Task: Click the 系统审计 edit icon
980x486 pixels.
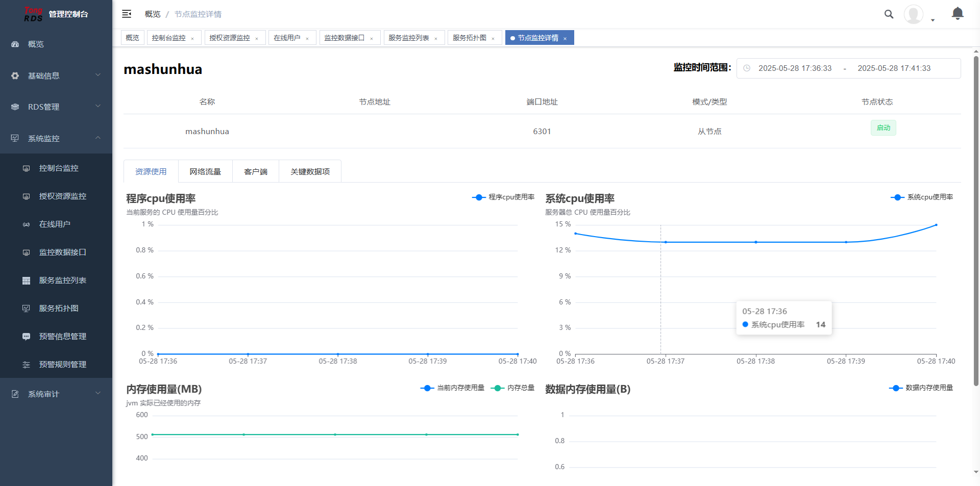Action: click(x=15, y=394)
